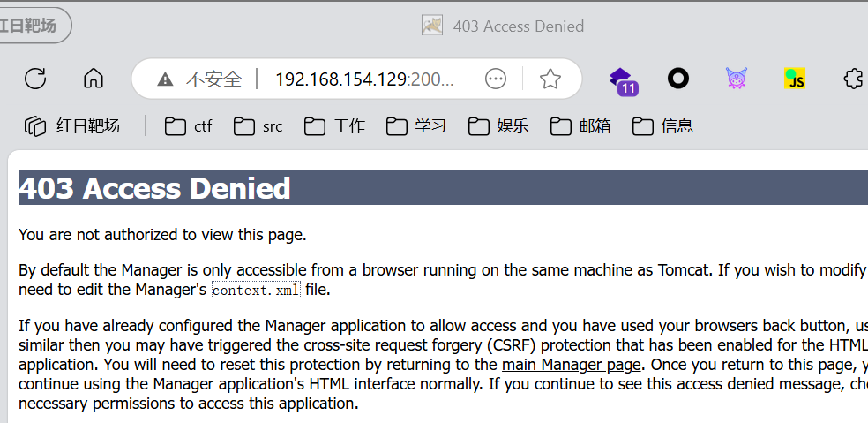Open the 信息 bookmarks folder
868x423 pixels.
click(662, 126)
